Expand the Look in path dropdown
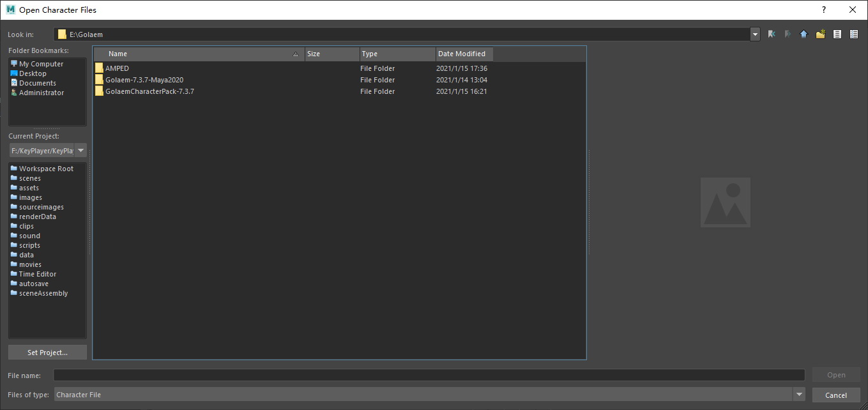Image resolution: width=868 pixels, height=410 pixels. 755,34
